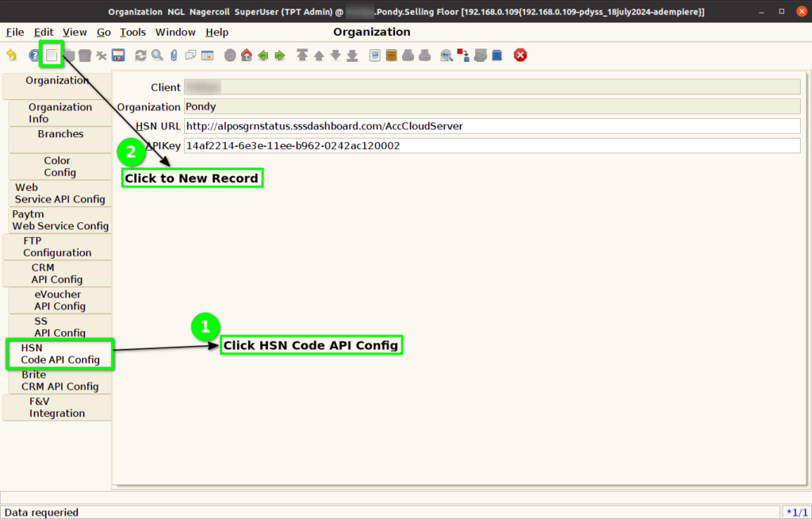Jump to First Record icon
This screenshot has height=519, width=812.
click(x=302, y=55)
